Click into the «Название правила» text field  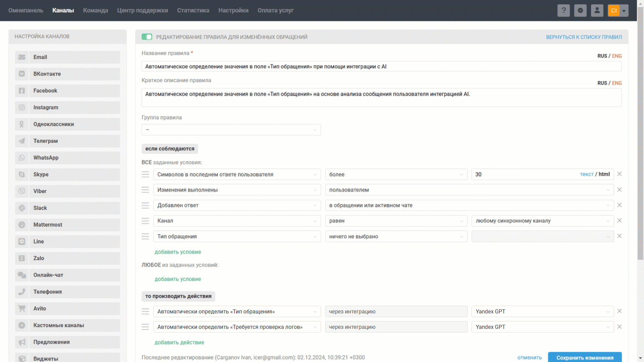[381, 66]
